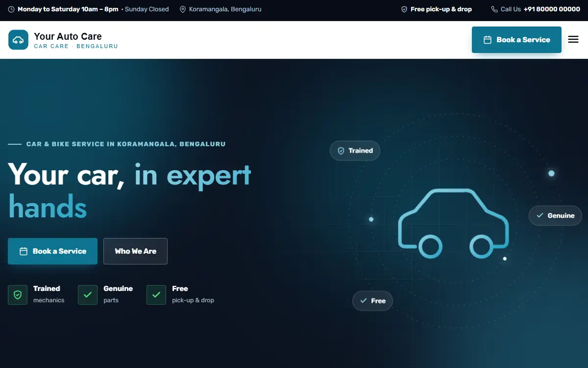Click the Genuine floating badge beside the car
This screenshot has width=588, height=368.
coord(555,215)
